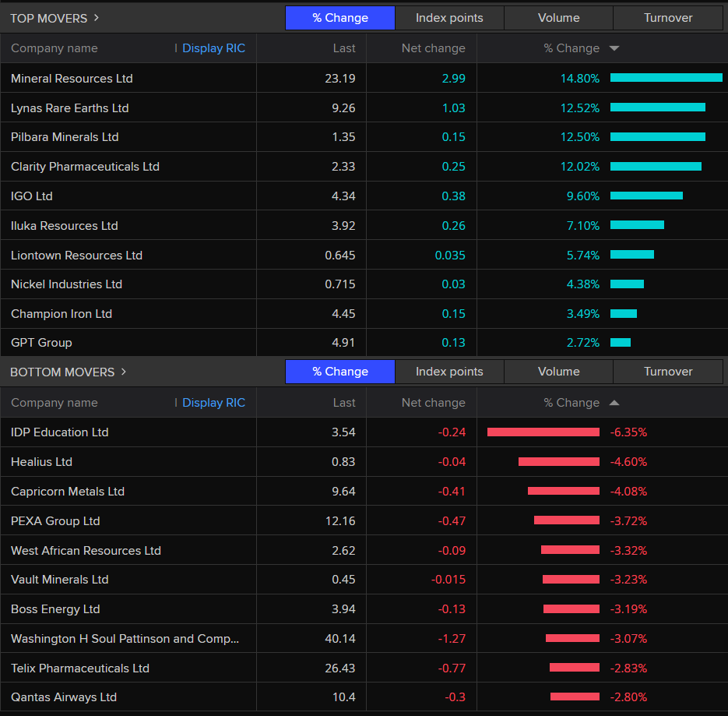Click net change 0.035
The width and height of the screenshot is (728, 716).
tap(450, 255)
